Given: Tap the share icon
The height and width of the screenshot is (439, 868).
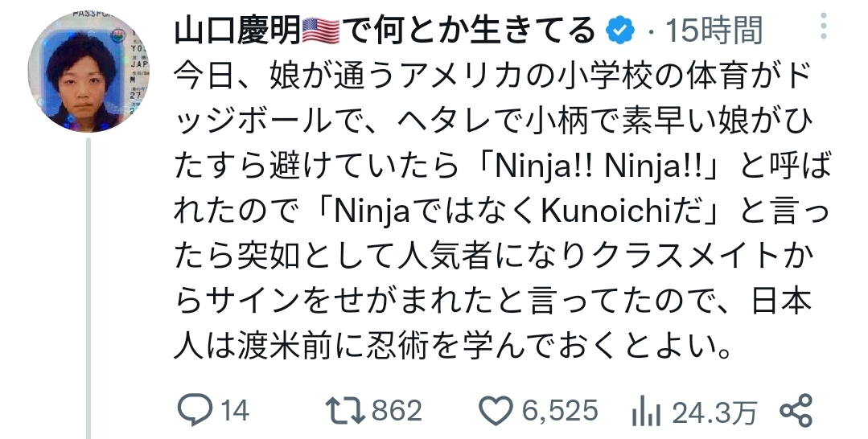Looking at the screenshot, I should coord(796,411).
